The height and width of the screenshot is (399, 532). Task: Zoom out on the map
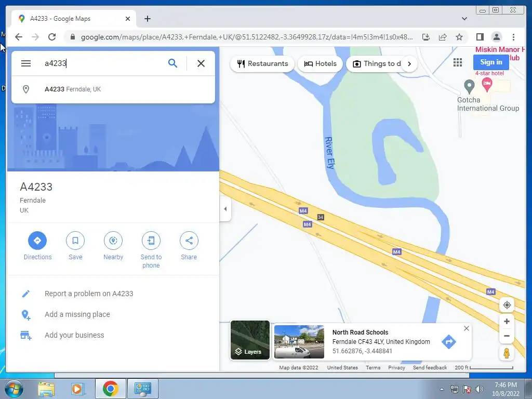tap(507, 336)
